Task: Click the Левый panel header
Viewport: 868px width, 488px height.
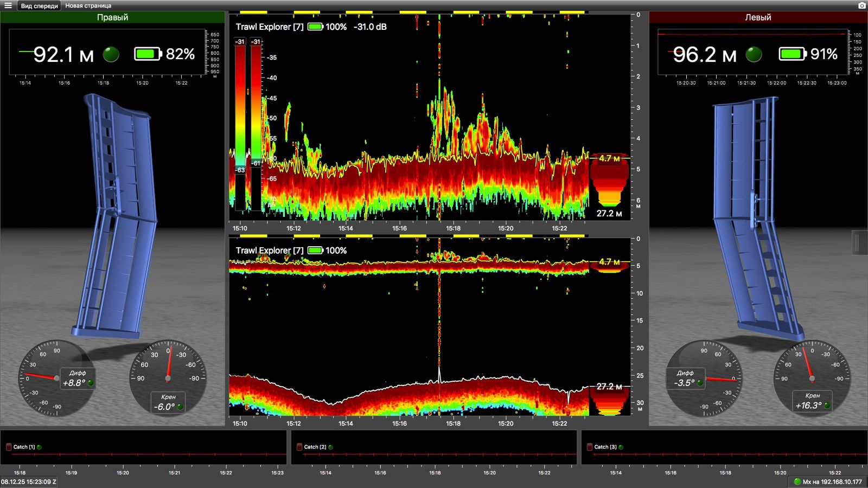Action: (x=758, y=17)
